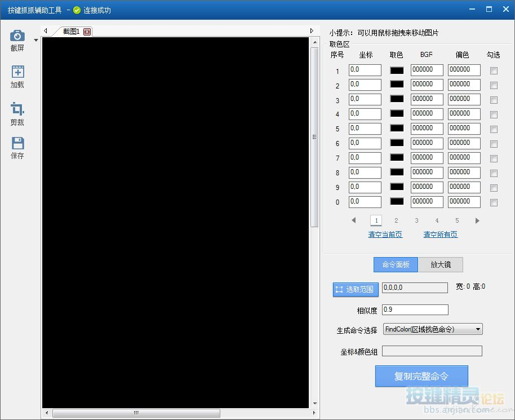The height and width of the screenshot is (420, 515).
Task: Open the dropdown arrow next to 截屏
Action: 36,41
